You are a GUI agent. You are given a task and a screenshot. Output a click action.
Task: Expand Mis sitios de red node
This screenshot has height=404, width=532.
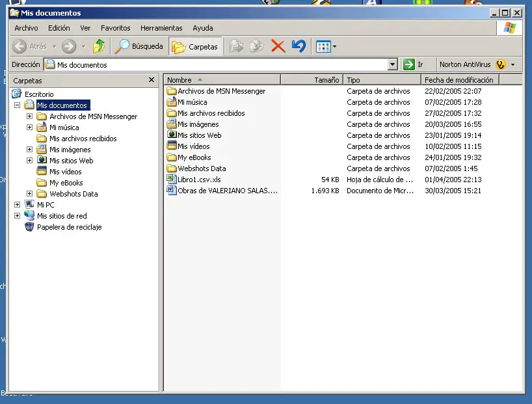click(x=17, y=215)
